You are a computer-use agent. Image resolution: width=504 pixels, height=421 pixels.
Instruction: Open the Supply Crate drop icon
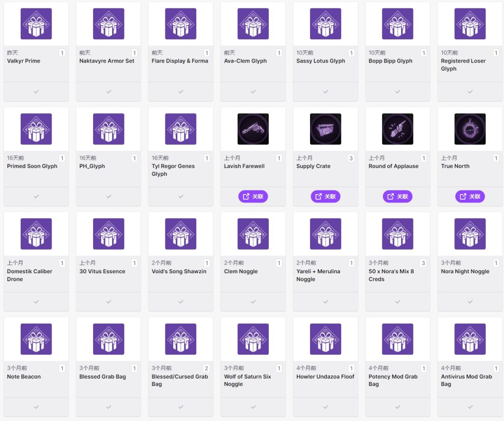tap(325, 129)
